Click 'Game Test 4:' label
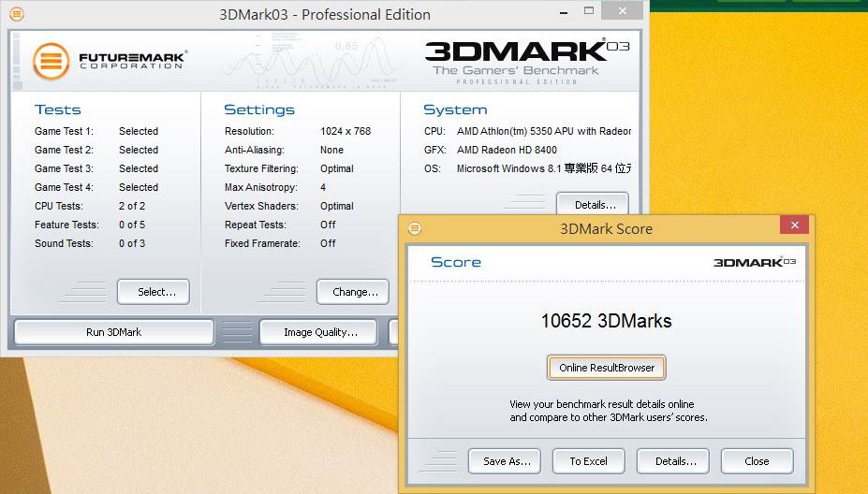 [65, 187]
